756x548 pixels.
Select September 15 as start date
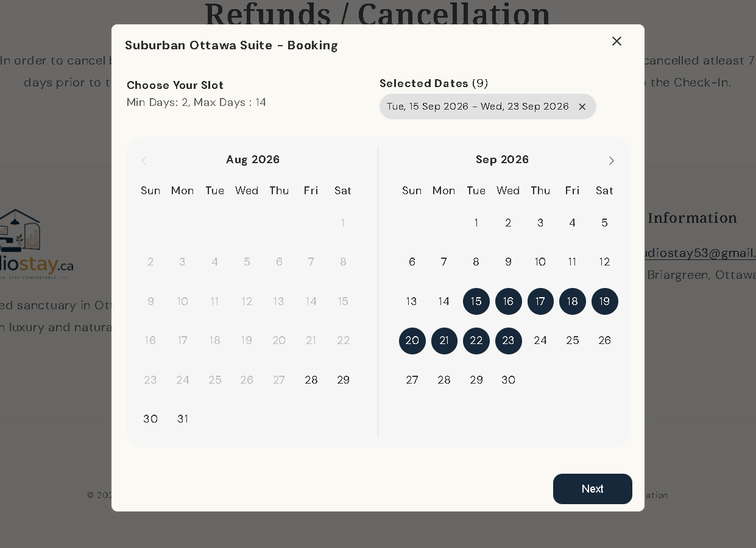pyautogui.click(x=476, y=301)
